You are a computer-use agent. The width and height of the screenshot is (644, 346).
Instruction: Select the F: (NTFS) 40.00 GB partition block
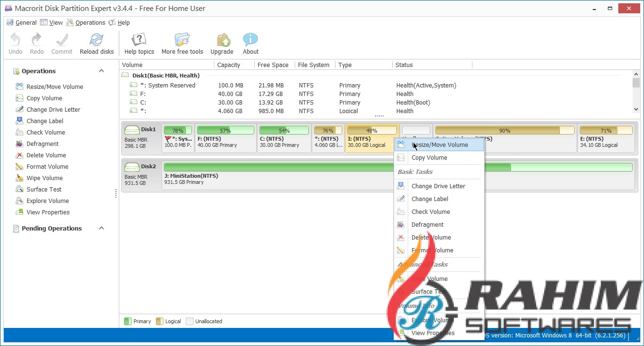(x=225, y=138)
